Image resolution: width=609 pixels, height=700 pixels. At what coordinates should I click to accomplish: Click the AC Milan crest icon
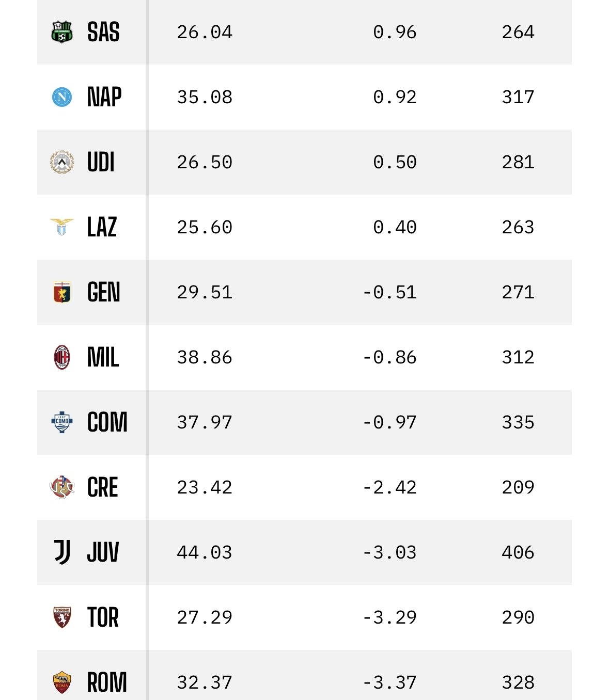(x=62, y=357)
